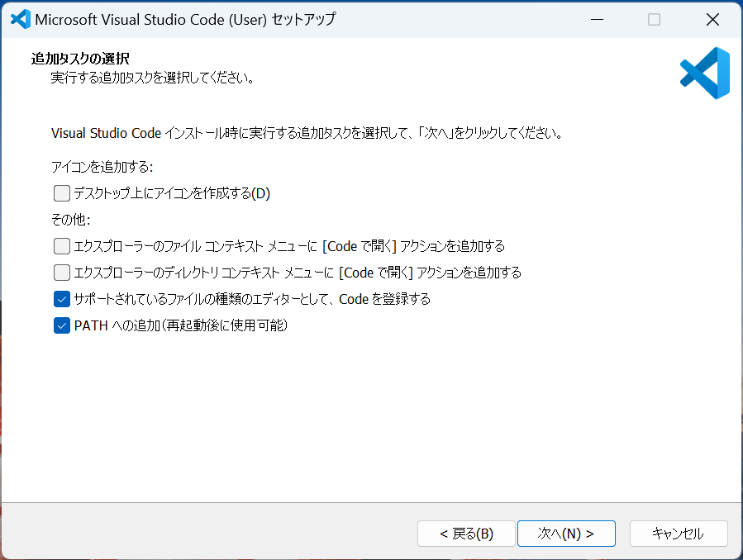Uncheck registering Code as supported file editor

[61, 298]
